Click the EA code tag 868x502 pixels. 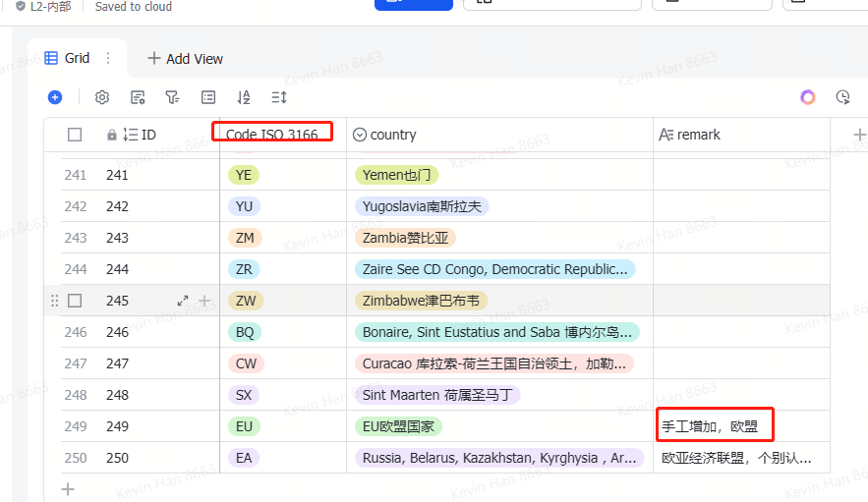[244, 458]
